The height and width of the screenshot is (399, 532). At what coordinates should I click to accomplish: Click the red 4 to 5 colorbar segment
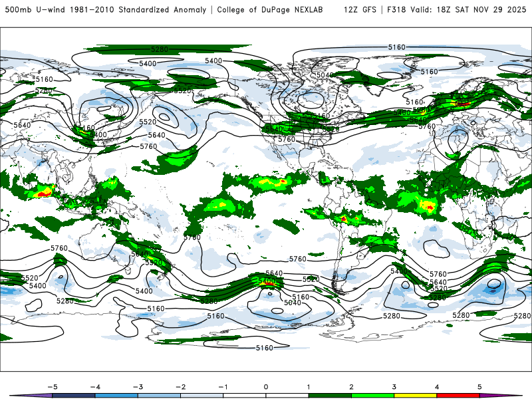click(x=458, y=396)
